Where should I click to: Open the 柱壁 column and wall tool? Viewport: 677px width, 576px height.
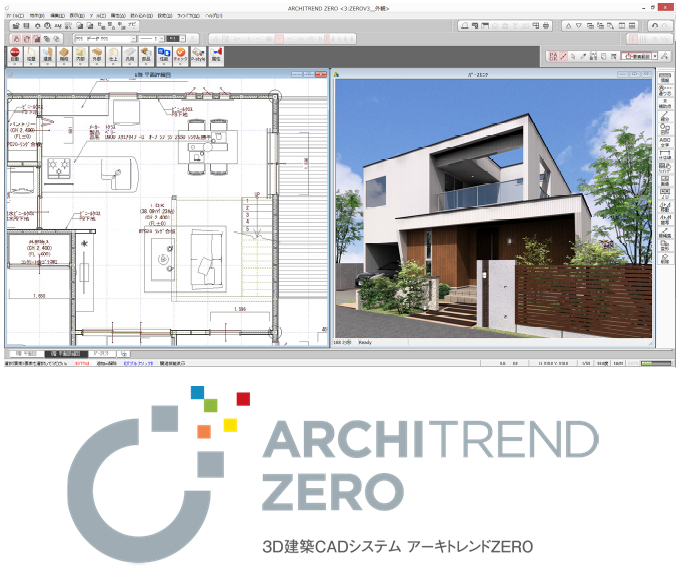(x=31, y=55)
